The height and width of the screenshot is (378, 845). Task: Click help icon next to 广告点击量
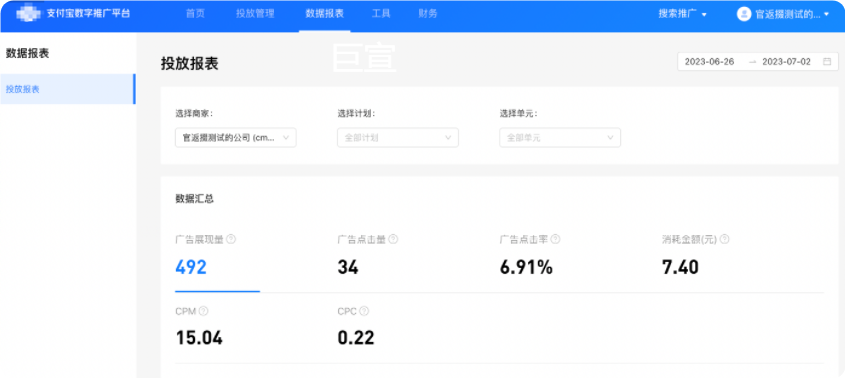[393, 239]
